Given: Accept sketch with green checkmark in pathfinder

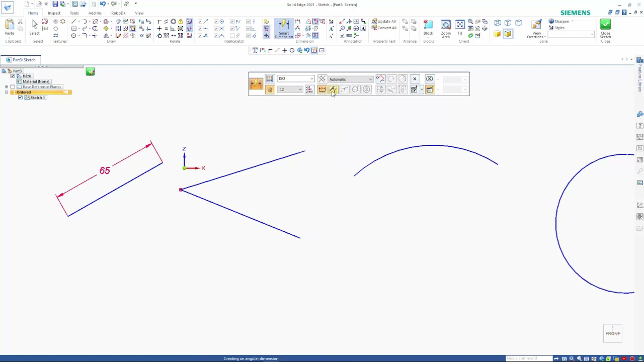Looking at the screenshot, I should 90,71.
